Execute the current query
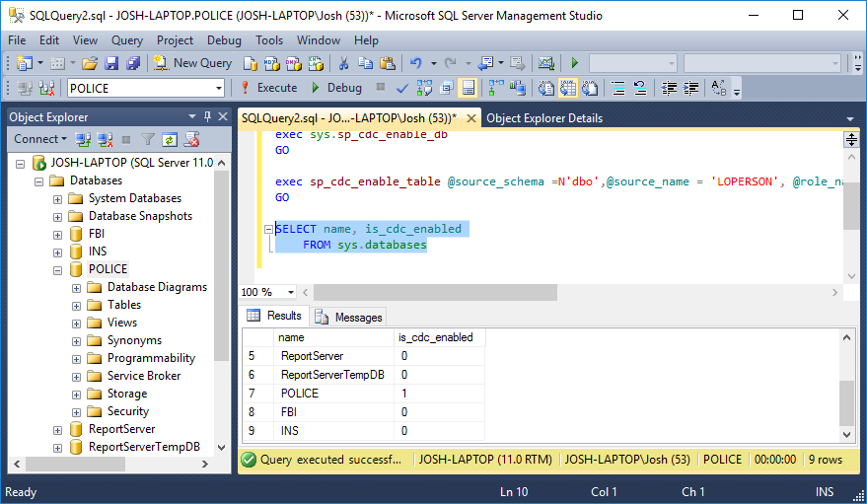The image size is (867, 504). pyautogui.click(x=267, y=88)
